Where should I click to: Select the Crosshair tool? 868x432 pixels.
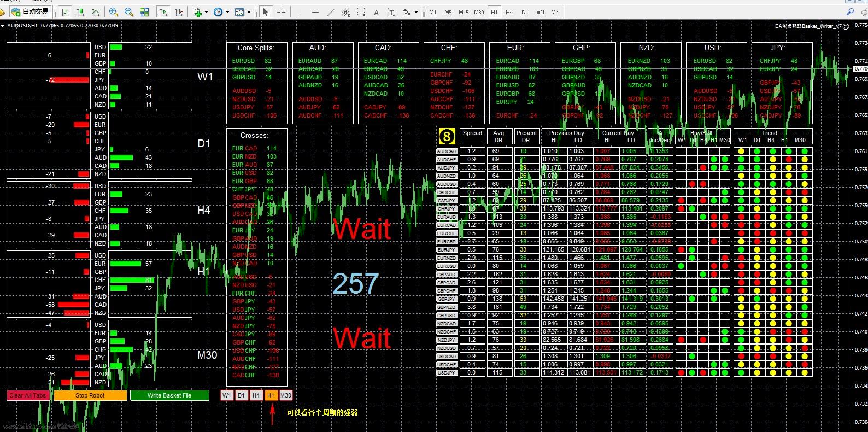tap(281, 12)
